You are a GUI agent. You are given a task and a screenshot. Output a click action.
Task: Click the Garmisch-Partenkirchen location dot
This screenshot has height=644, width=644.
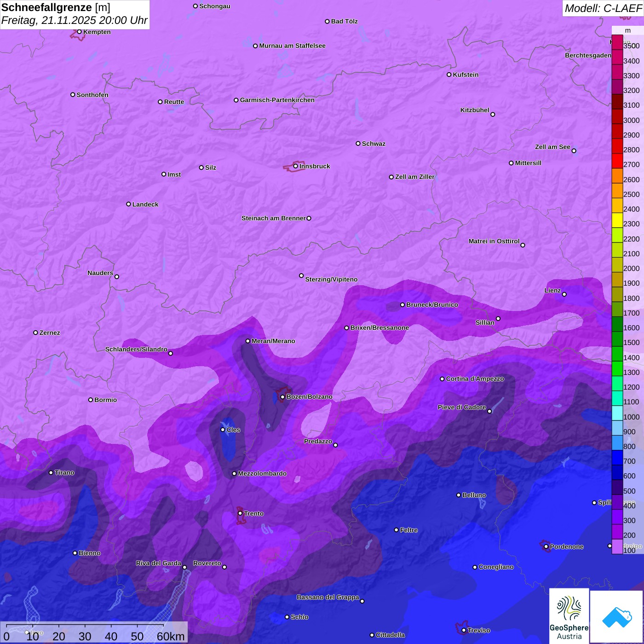pos(236,100)
